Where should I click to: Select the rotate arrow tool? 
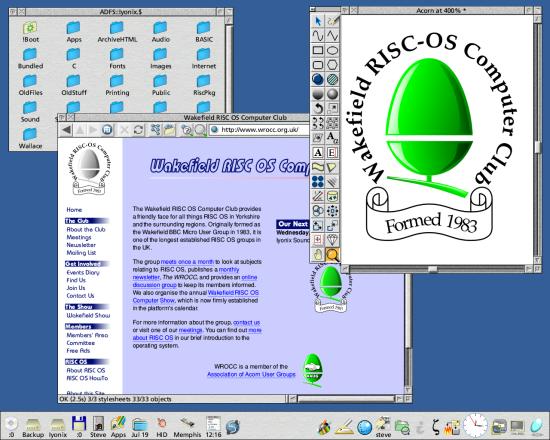318,108
